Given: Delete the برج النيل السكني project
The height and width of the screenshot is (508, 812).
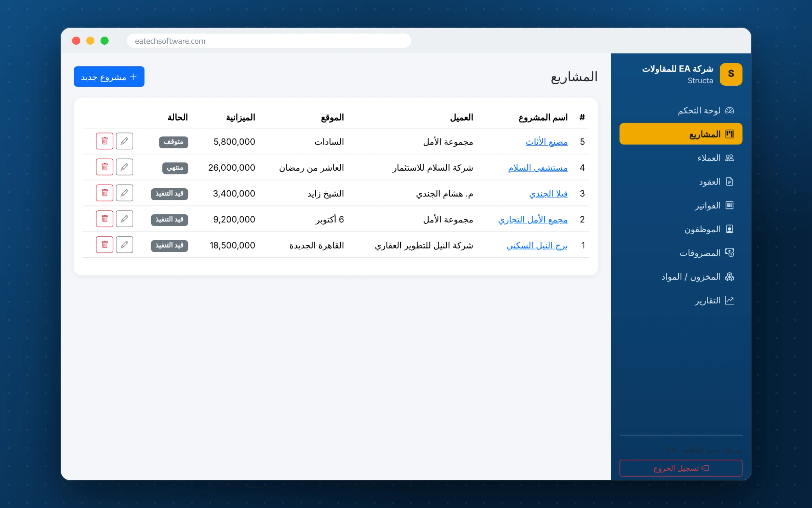Looking at the screenshot, I should [104, 245].
